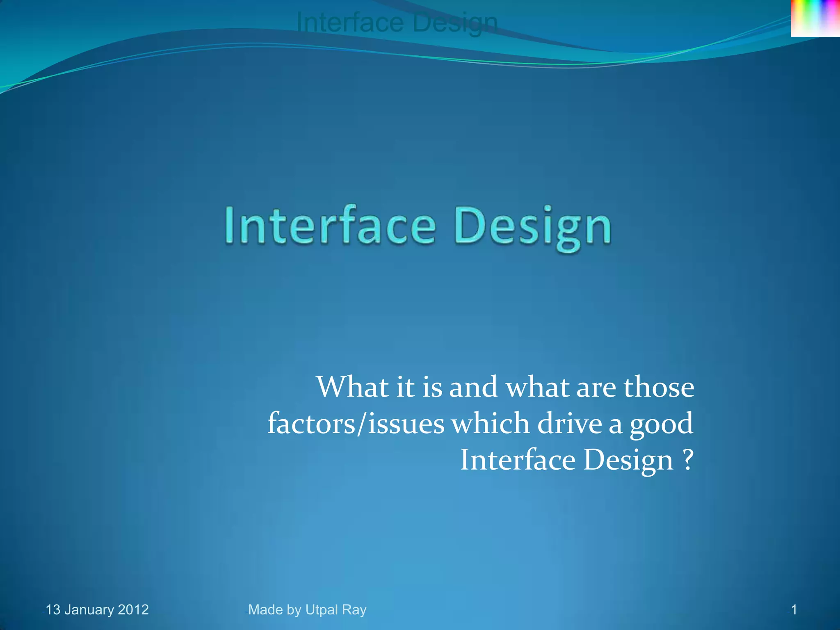Click the rainbow color spectrum swatch
The height and width of the screenshot is (630, 840).
815,18
